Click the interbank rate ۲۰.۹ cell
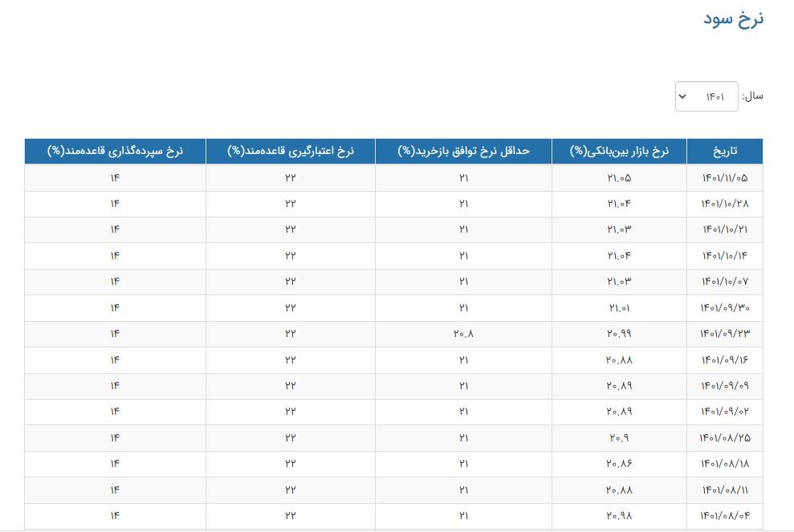Viewport: 794px width, 532px height. [x=619, y=438]
